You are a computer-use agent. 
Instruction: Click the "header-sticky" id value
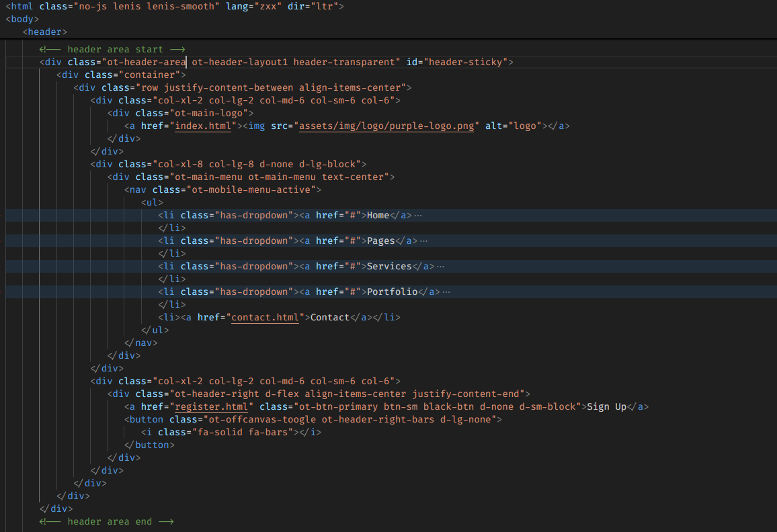click(465, 62)
